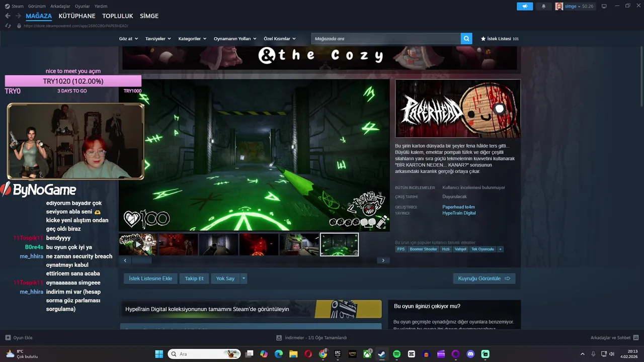The width and height of the screenshot is (644, 362).
Task: Open Task View from the taskbar
Action: pyautogui.click(x=249, y=354)
